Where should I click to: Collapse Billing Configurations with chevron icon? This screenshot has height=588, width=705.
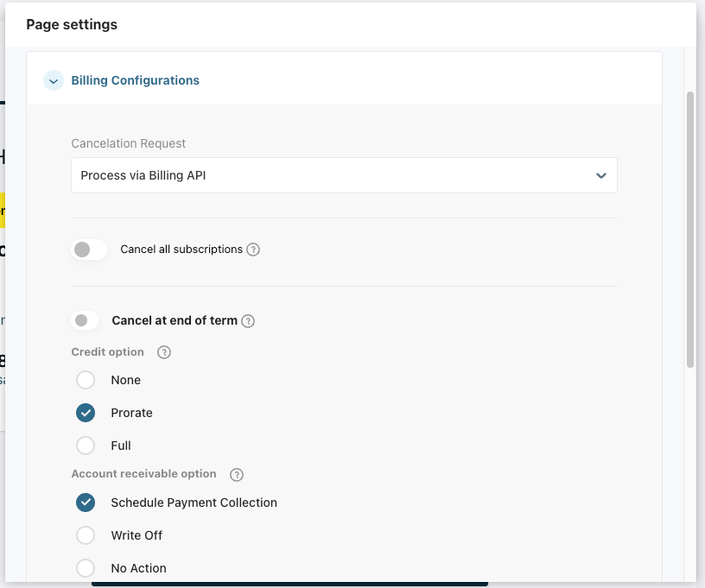click(54, 81)
